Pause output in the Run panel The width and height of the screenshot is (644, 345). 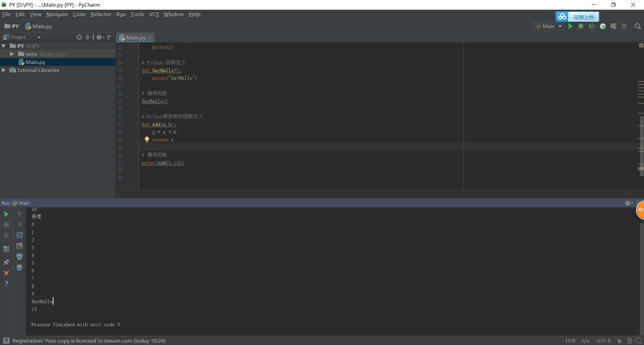[6, 235]
